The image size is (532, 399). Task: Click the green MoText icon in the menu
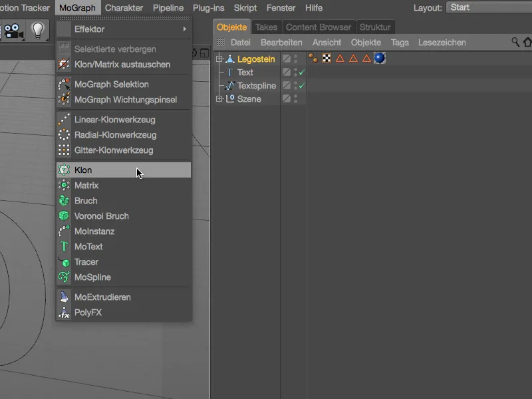65,247
